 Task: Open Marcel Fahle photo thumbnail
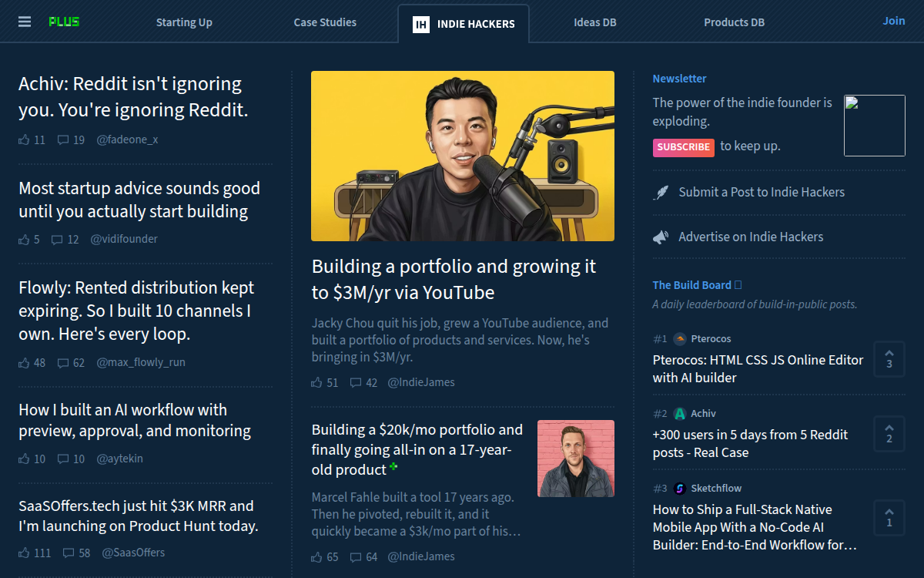point(576,459)
